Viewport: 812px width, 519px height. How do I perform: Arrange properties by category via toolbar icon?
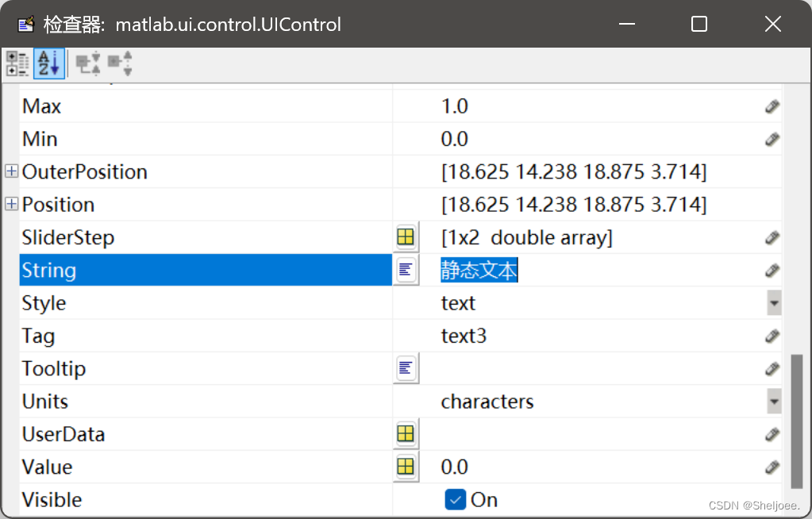pos(16,63)
